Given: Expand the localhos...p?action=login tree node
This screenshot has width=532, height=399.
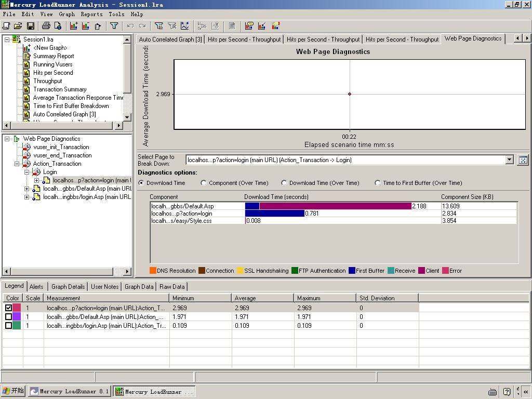Looking at the screenshot, I should pos(36,180).
